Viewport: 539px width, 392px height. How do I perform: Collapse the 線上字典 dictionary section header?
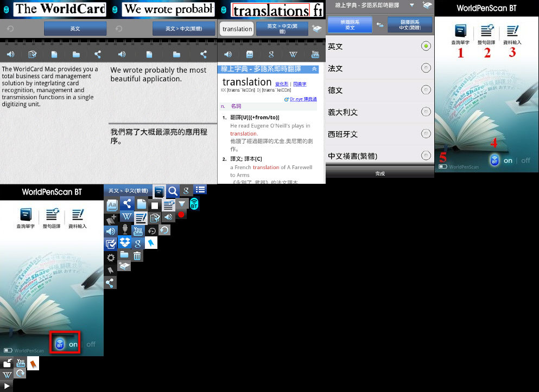(314, 69)
